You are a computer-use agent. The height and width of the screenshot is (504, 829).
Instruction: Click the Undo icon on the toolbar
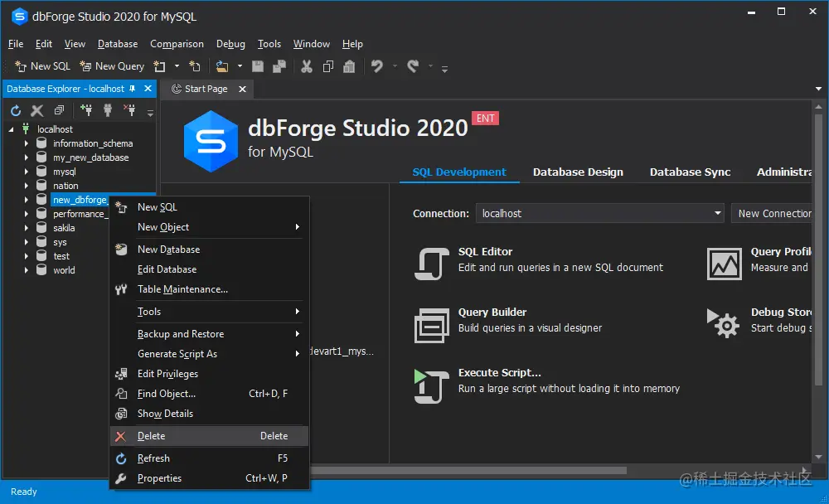coord(376,65)
